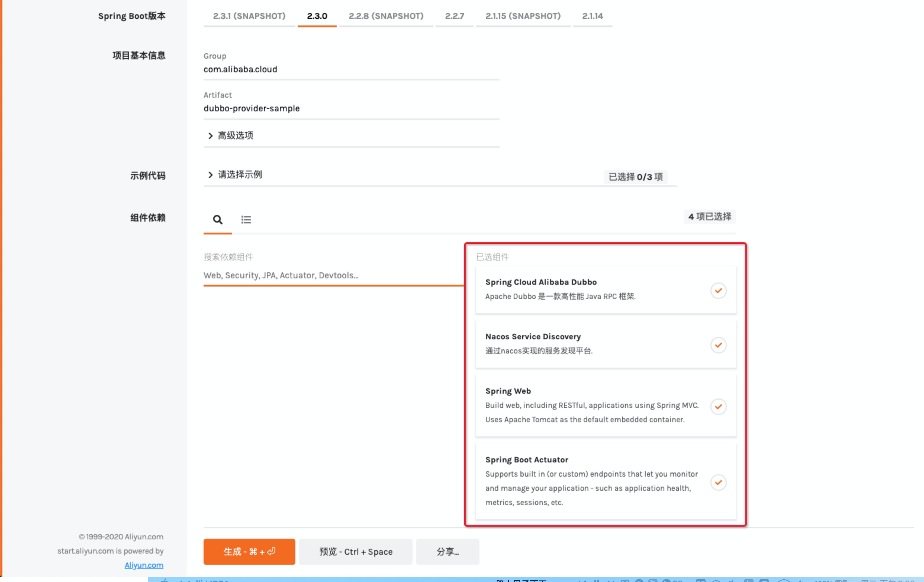Uncheck Nacos Service Discovery component
This screenshot has height=582, width=924.
[x=718, y=345]
